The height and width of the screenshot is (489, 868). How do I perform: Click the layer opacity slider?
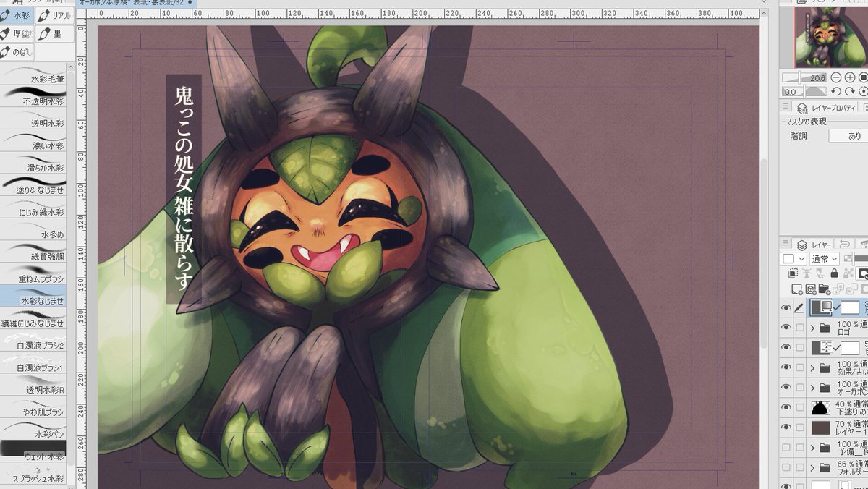coord(861,259)
